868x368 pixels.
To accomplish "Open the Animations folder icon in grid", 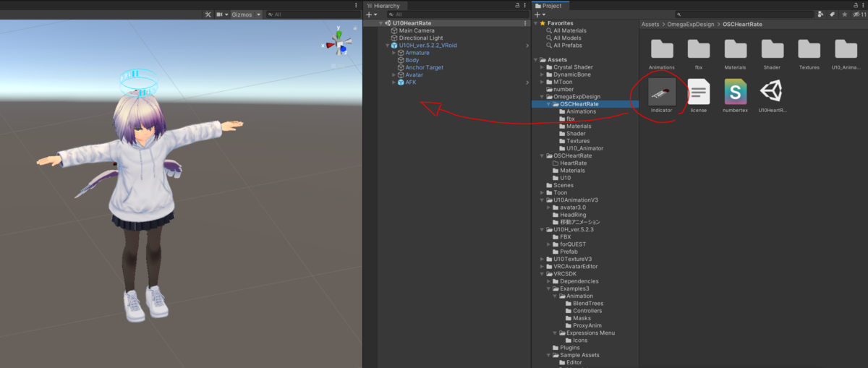I will click(x=662, y=49).
